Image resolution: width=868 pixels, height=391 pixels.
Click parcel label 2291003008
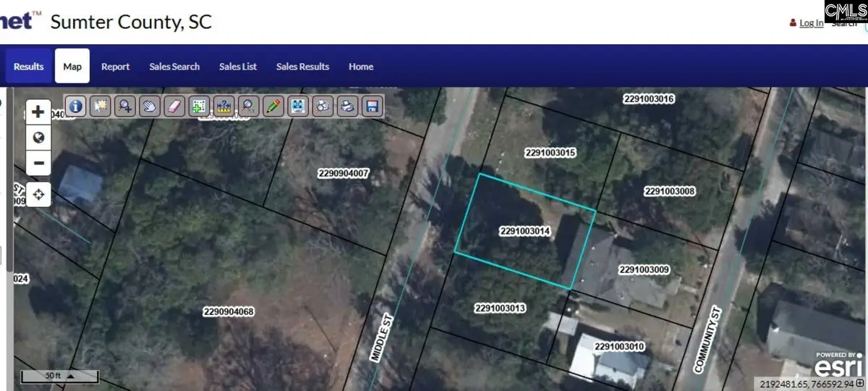670,191
